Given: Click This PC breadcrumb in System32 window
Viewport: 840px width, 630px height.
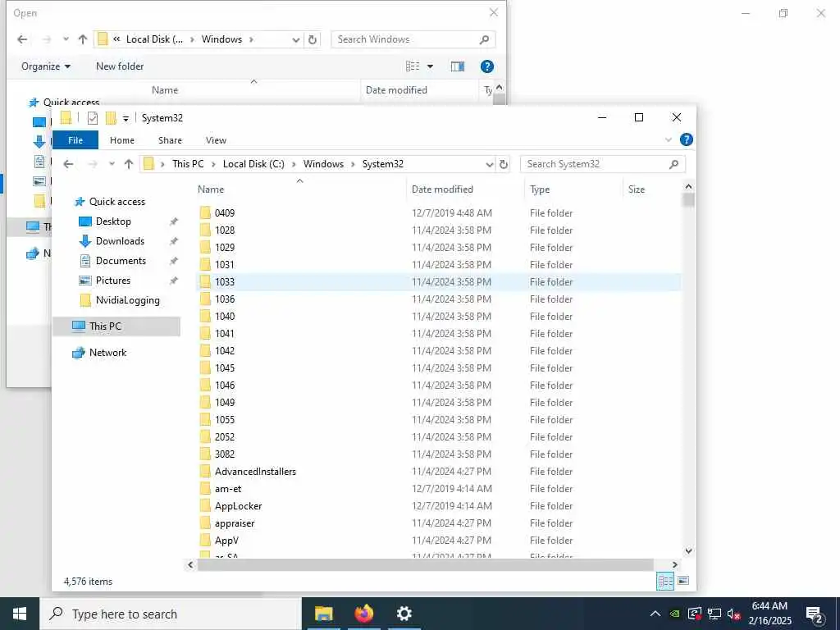Looking at the screenshot, I should (188, 164).
